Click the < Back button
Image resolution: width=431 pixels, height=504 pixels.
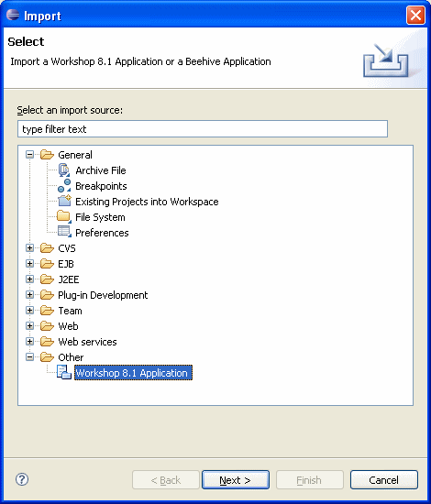click(x=166, y=480)
